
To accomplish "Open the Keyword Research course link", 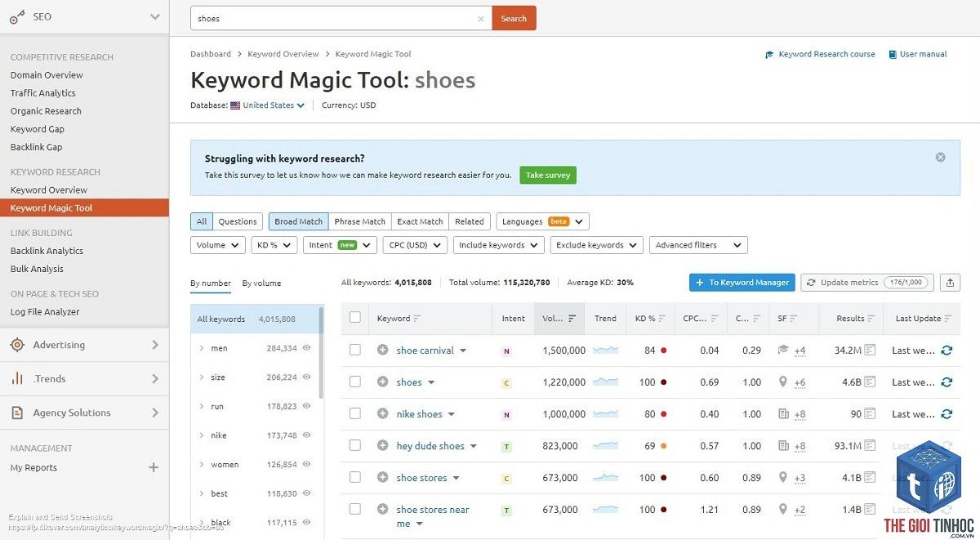I will tap(820, 54).
